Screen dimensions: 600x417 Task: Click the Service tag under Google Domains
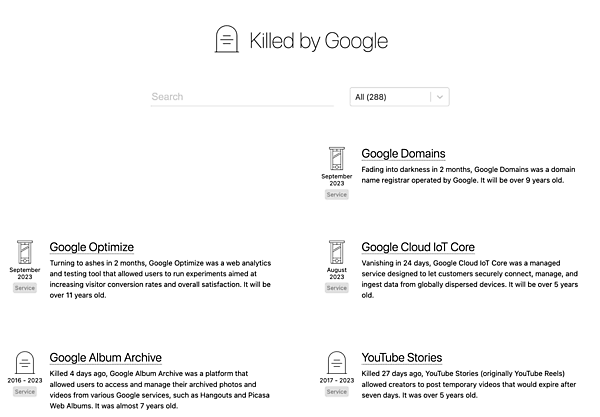[x=337, y=195]
